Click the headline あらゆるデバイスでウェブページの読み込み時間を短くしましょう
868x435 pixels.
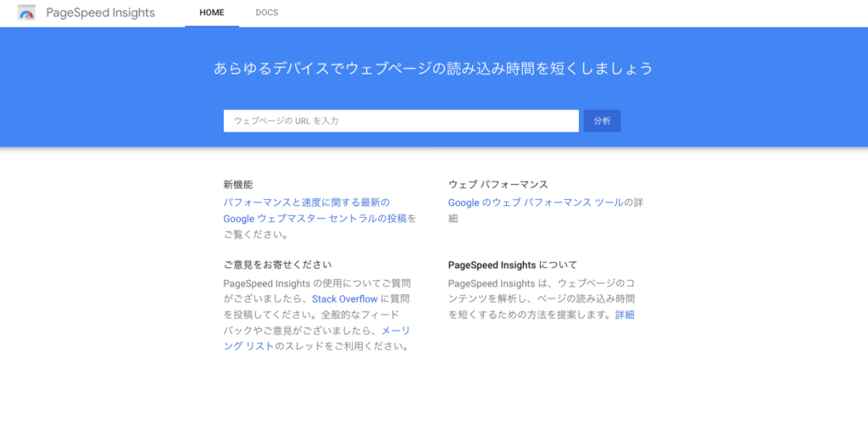pos(434,68)
